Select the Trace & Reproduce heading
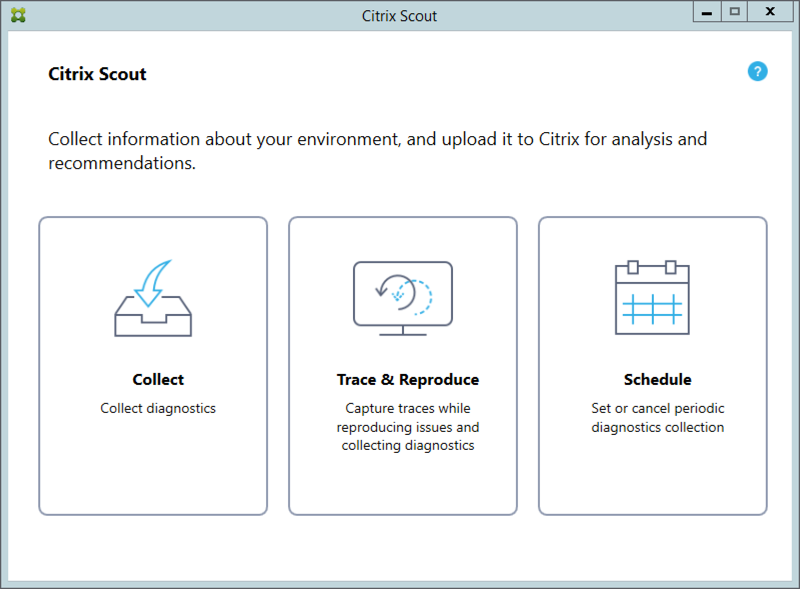The height and width of the screenshot is (589, 800). [x=408, y=380]
